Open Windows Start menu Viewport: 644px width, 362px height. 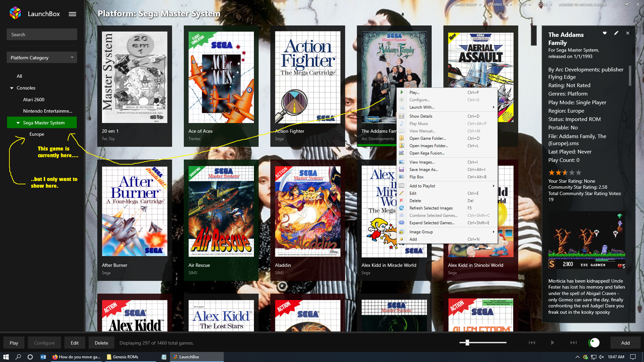pos(6,357)
